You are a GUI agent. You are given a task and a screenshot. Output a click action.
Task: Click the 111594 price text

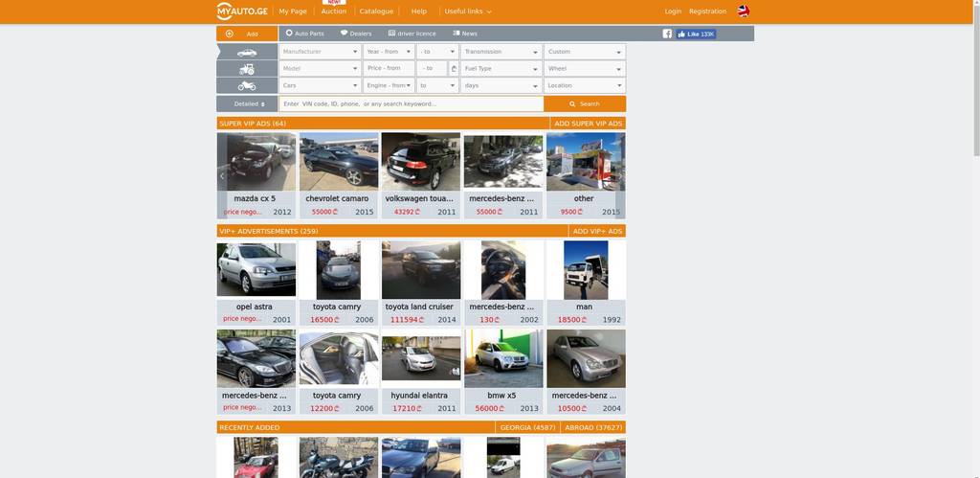coord(408,320)
